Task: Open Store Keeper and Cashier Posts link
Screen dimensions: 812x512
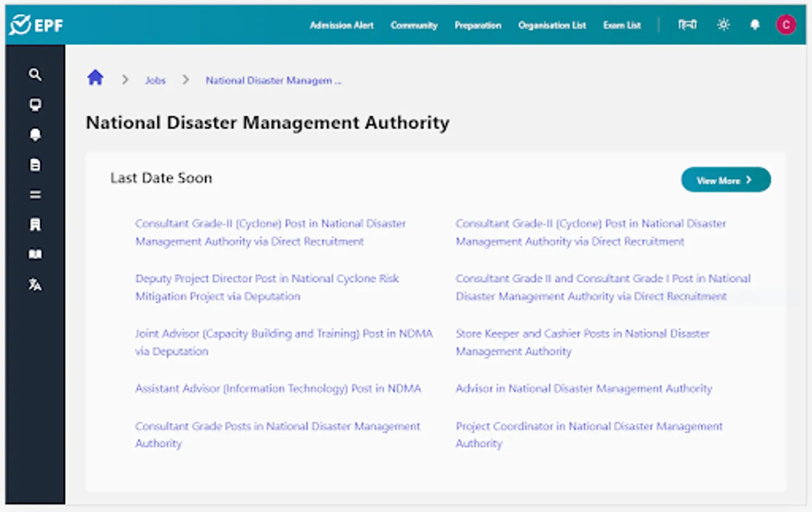Action: [x=583, y=342]
